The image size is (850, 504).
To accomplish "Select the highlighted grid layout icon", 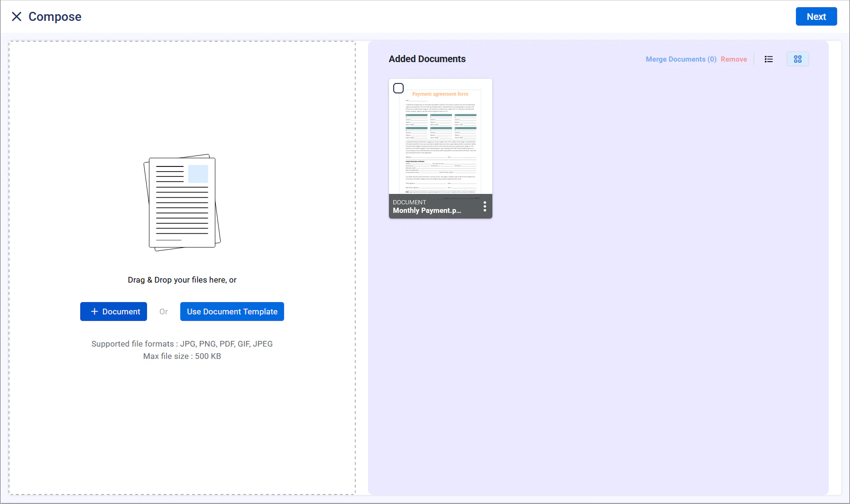I will tap(797, 59).
